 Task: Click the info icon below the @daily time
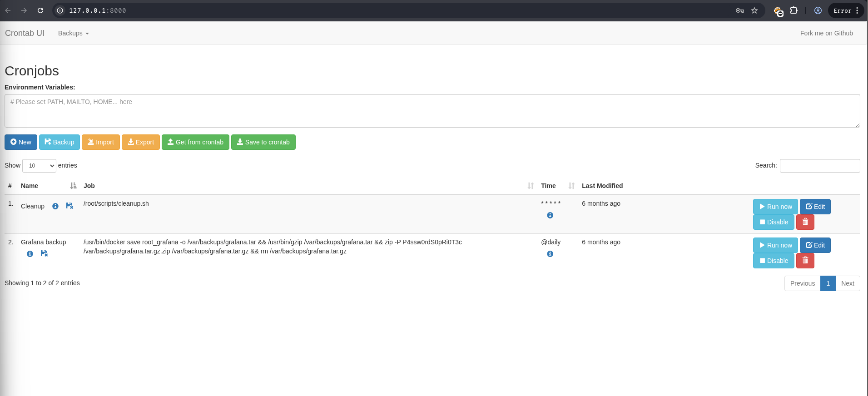pos(550,254)
